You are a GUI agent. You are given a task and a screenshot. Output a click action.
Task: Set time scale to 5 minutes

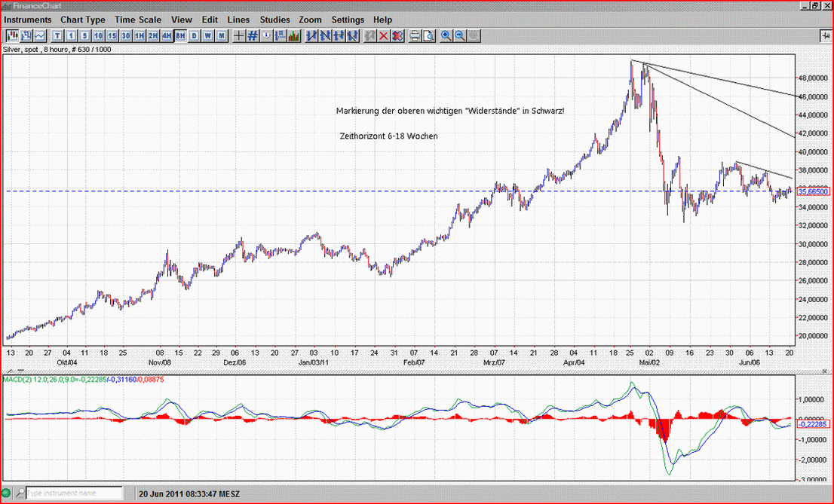pyautogui.click(x=85, y=36)
